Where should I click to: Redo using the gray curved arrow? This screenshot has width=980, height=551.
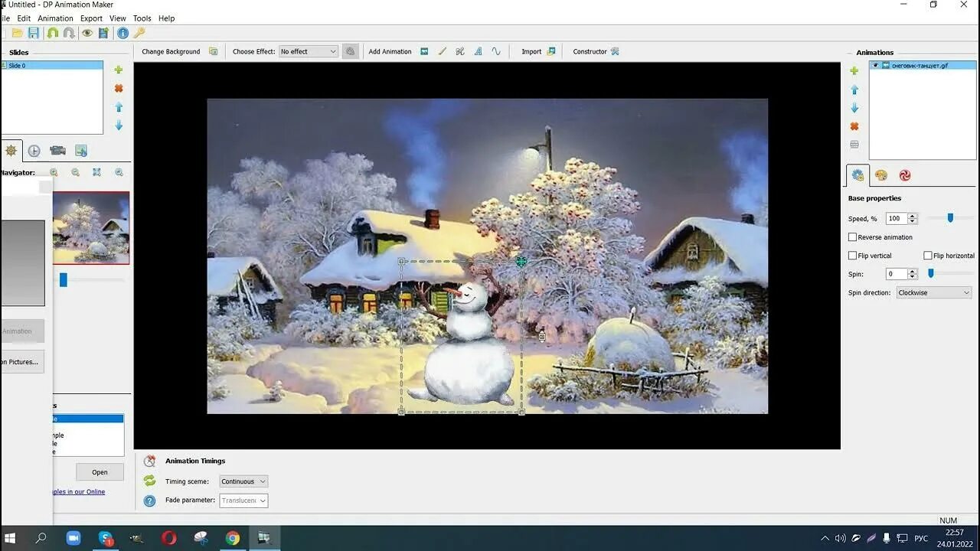click(x=69, y=33)
